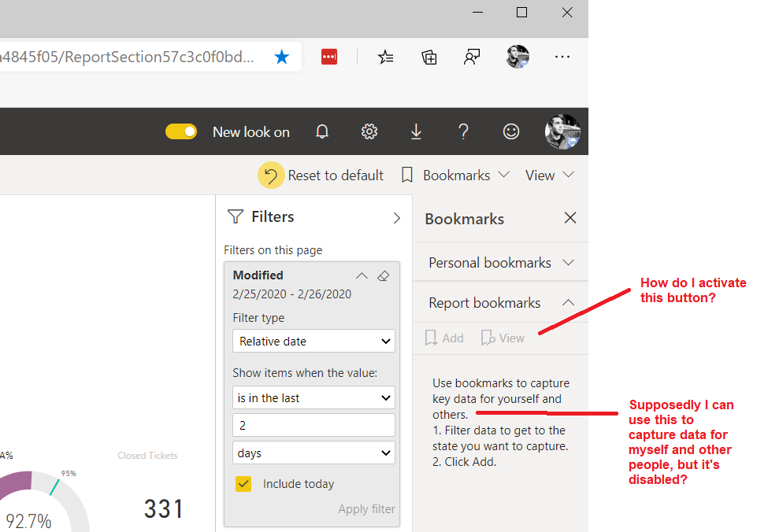Screen dimensions: 757x532
Task: Open Power BI notifications bell
Action: pyautogui.click(x=322, y=131)
